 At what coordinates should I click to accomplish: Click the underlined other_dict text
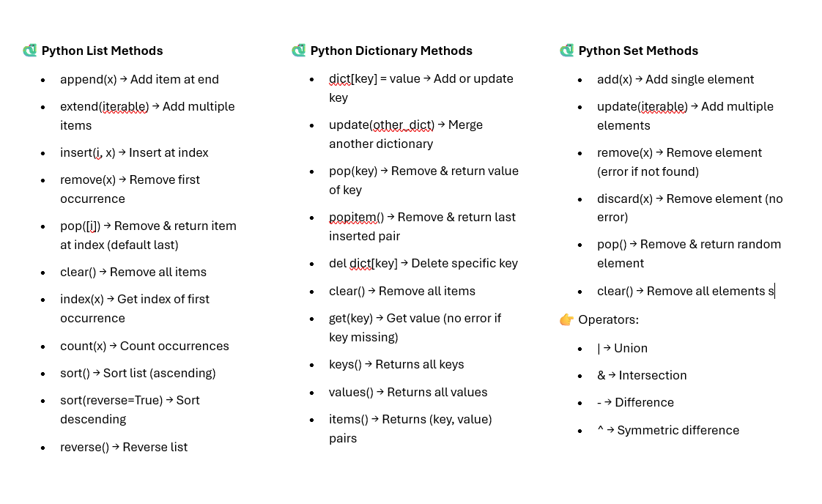click(404, 125)
